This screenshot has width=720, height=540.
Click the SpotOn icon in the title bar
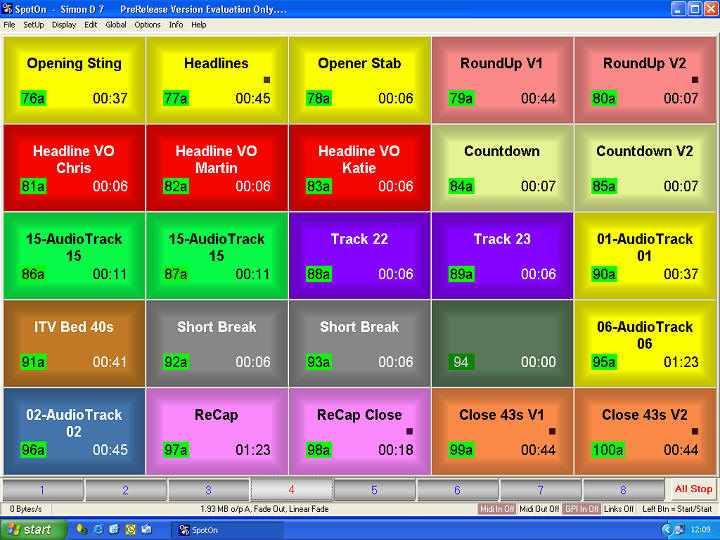click(x=8, y=8)
